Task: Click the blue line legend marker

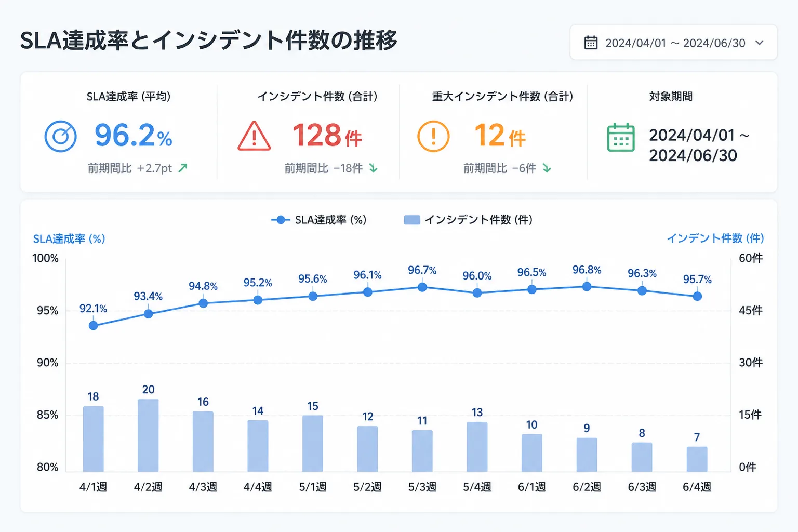Action: [281, 220]
